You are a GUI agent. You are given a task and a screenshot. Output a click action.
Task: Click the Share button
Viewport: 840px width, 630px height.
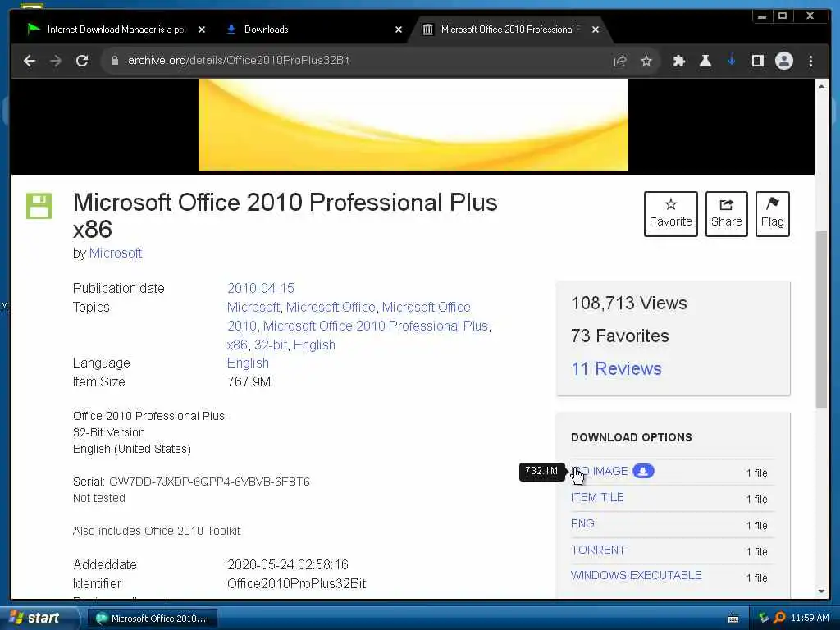(727, 214)
